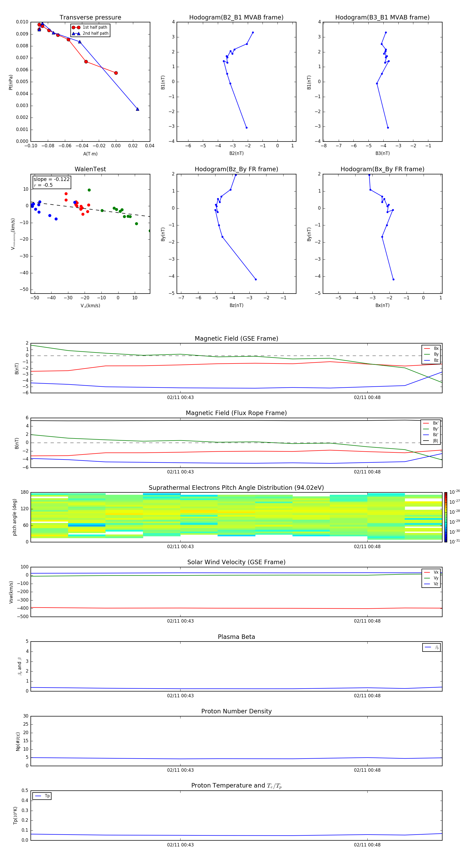Image resolution: width=473 pixels, height=868 pixels.
Task: Click the "Hodogram(B3_B1 MVAB frame)" title
Action: point(382,18)
